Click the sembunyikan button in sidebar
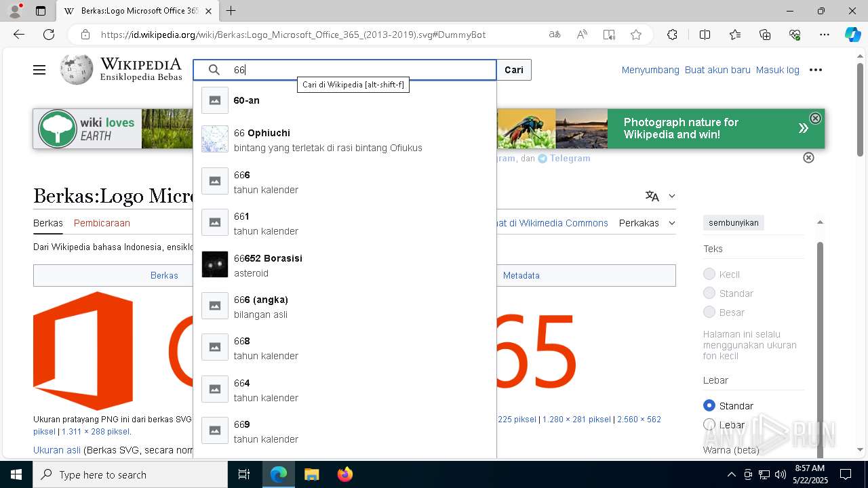Screen dimensions: 868x488 734,223
